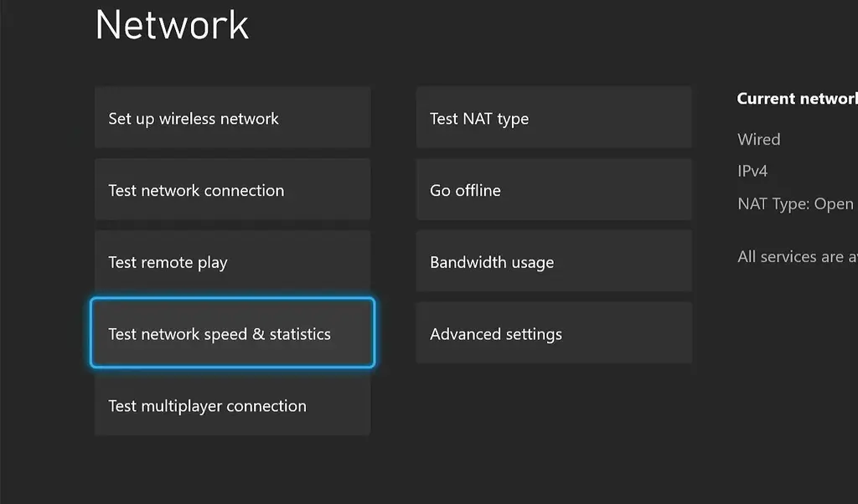Click the Network page title
Screen dimensions: 858x504
point(172,24)
